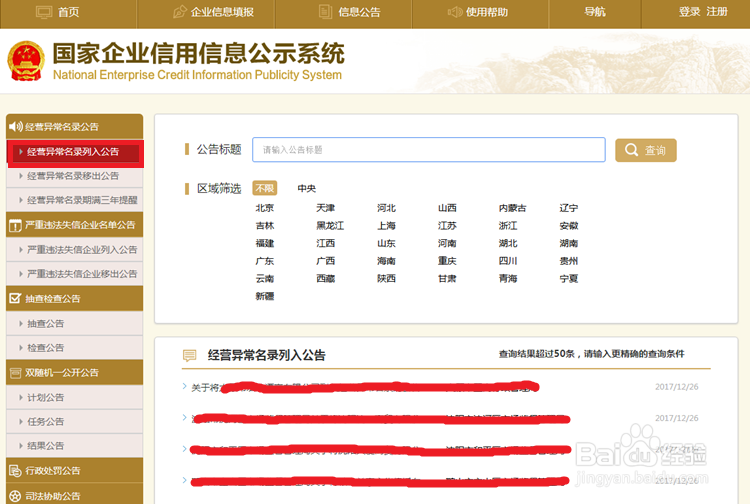This screenshot has width=750, height=504.
Task: Click the document icon beside 信息公告
Action: [x=325, y=11]
